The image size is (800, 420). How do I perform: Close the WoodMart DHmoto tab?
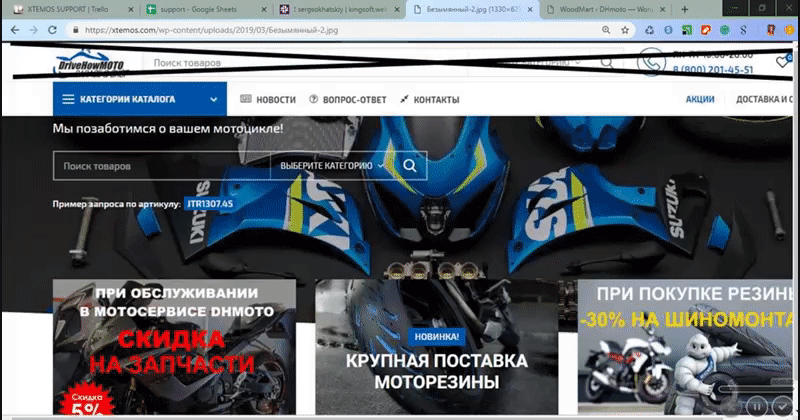pyautogui.click(x=662, y=9)
